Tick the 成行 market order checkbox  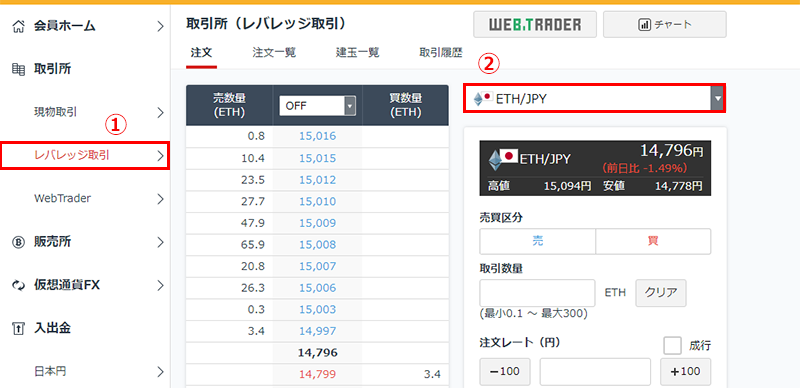pos(672,346)
